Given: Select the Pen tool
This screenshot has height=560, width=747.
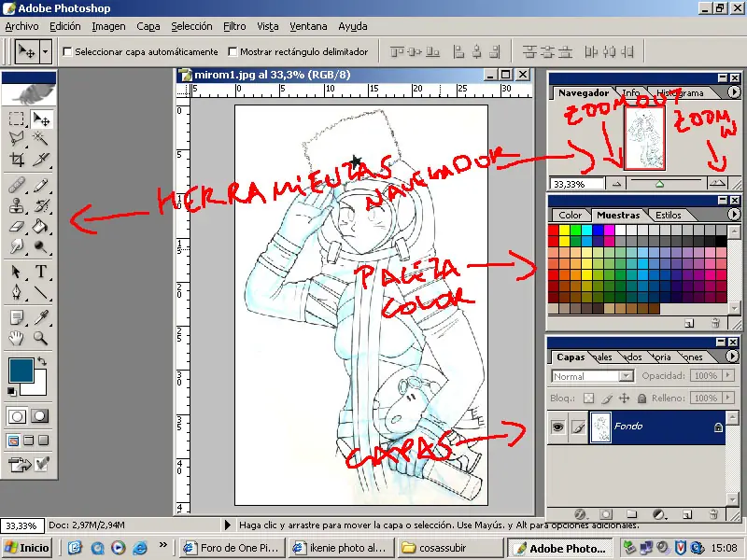Looking at the screenshot, I should coord(17,292).
